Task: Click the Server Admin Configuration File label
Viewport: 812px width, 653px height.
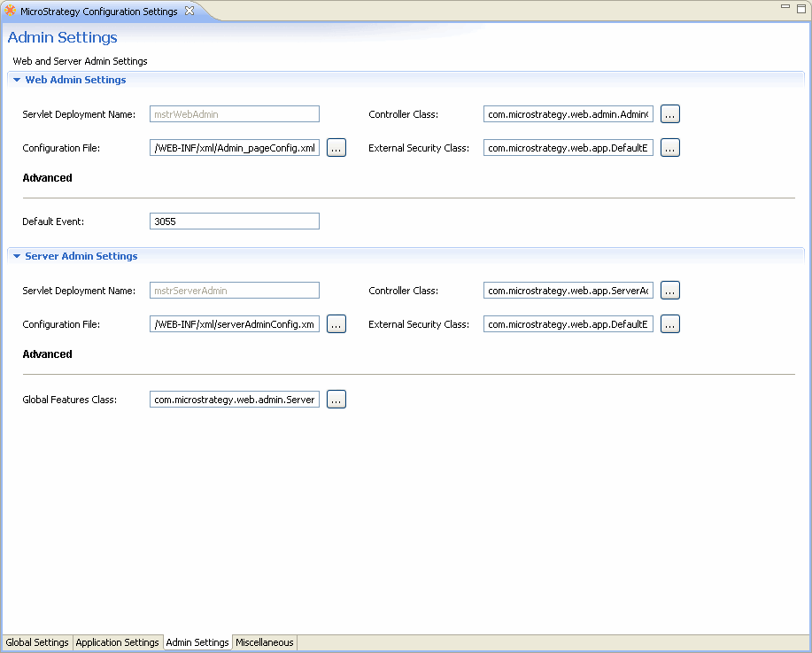Action: [61, 324]
